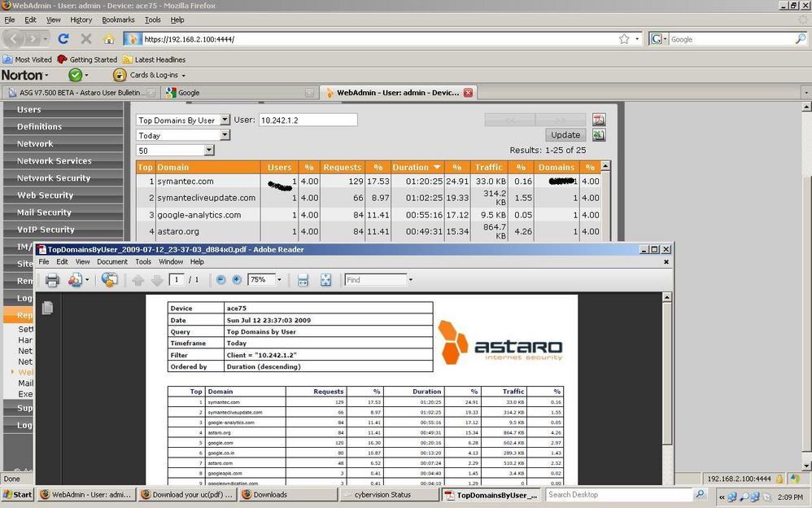Click the Google search magnifier in Firefox

[x=800, y=39]
